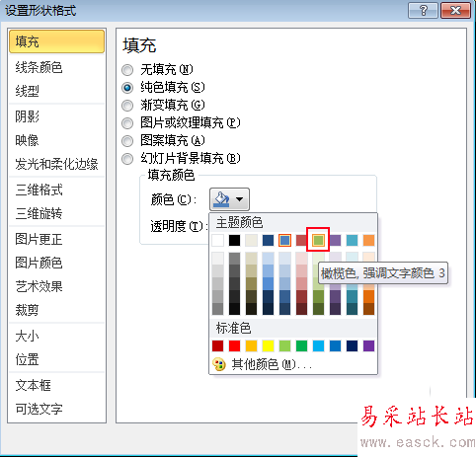Pick standard green swatch
Image resolution: width=476 pixels, height=457 pixels.
(301, 345)
